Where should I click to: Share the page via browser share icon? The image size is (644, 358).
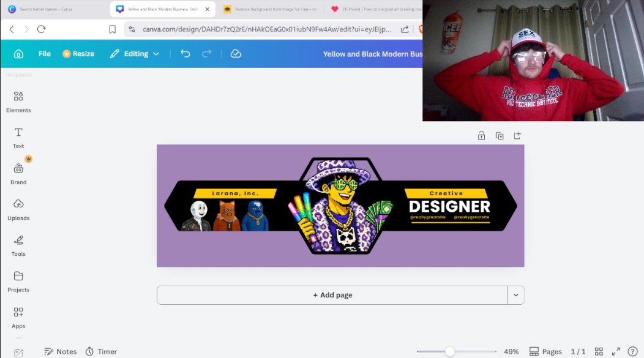pos(405,29)
